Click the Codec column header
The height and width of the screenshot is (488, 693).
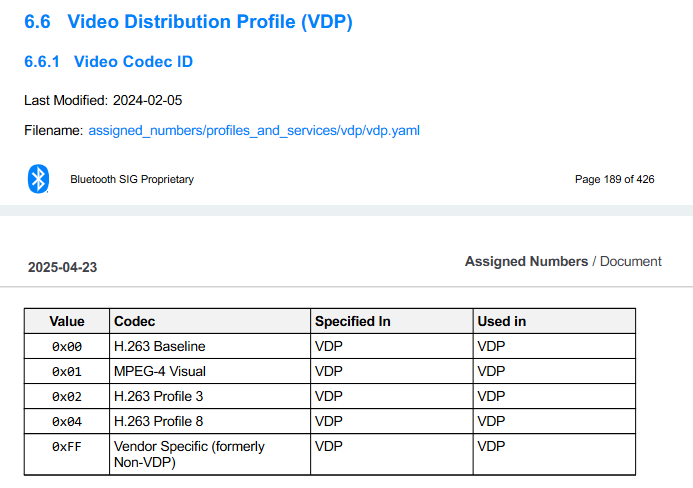coord(210,321)
